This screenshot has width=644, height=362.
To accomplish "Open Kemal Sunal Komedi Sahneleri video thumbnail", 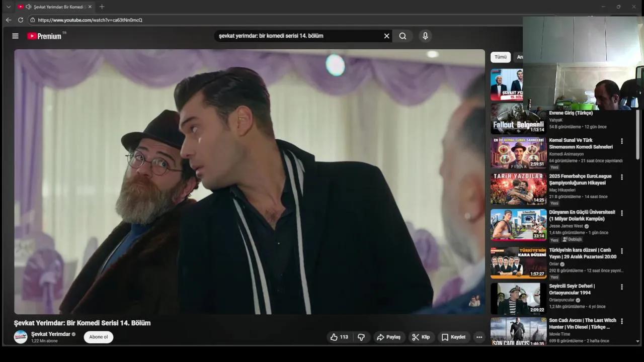I will click(518, 152).
